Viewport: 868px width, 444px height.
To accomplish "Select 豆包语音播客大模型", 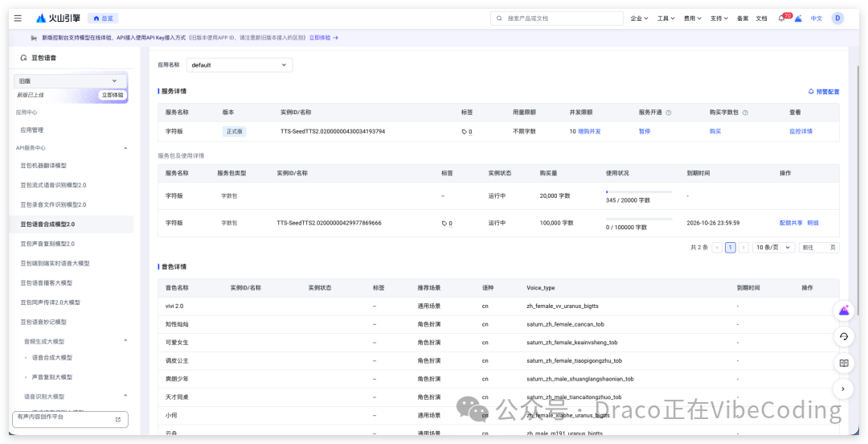I will pos(47,282).
